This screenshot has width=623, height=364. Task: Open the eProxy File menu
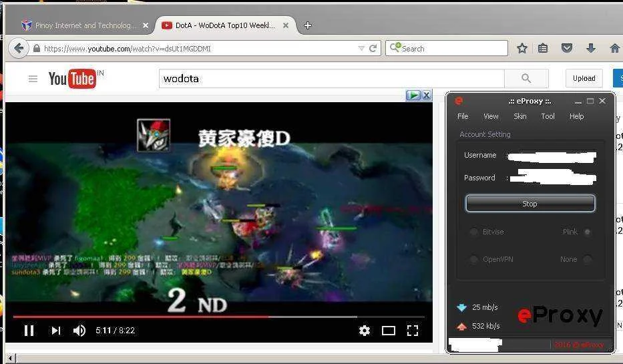[x=463, y=116]
